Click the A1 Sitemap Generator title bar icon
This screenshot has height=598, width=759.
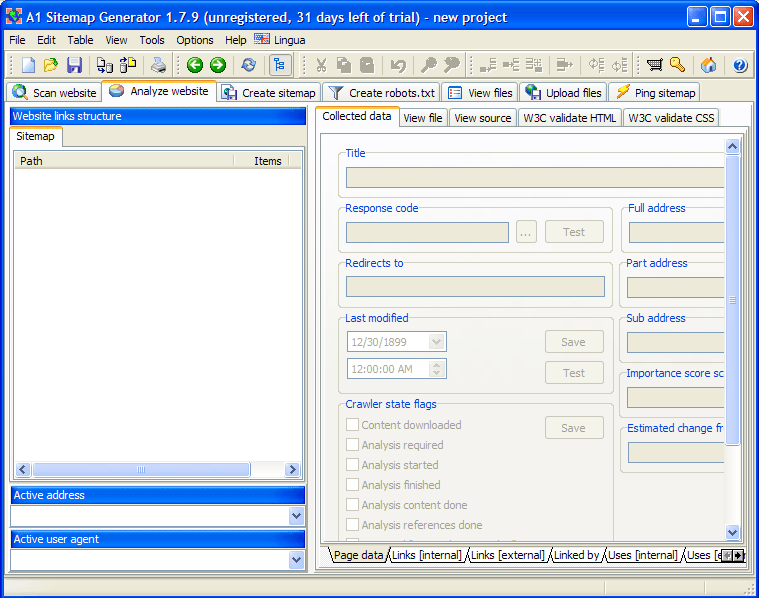pyautogui.click(x=14, y=17)
